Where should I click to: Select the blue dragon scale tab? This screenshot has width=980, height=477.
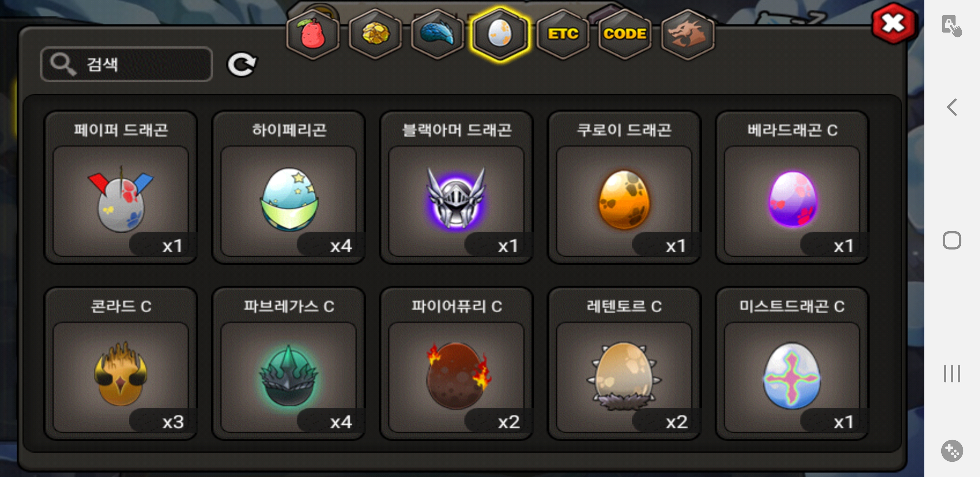point(437,34)
